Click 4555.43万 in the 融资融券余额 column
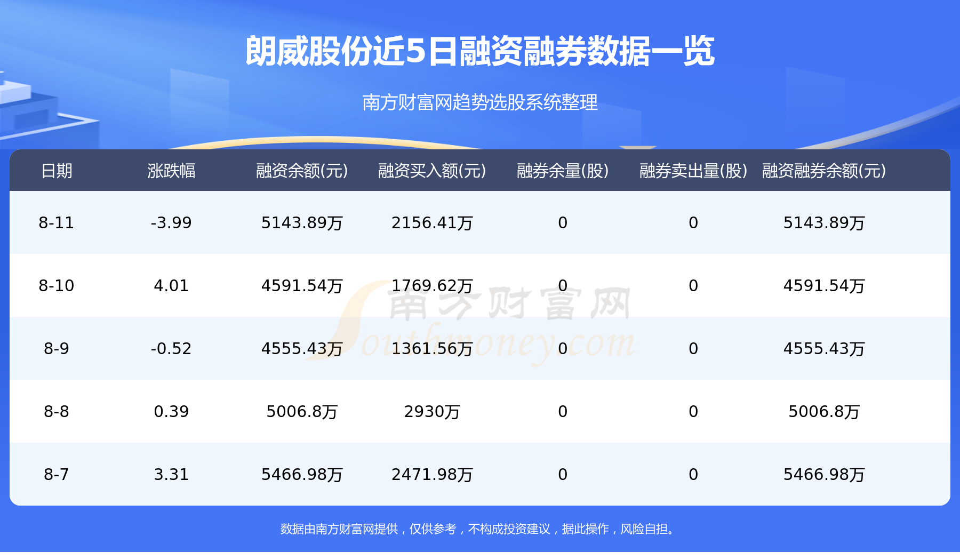Image resolution: width=960 pixels, height=560 pixels. 824,348
